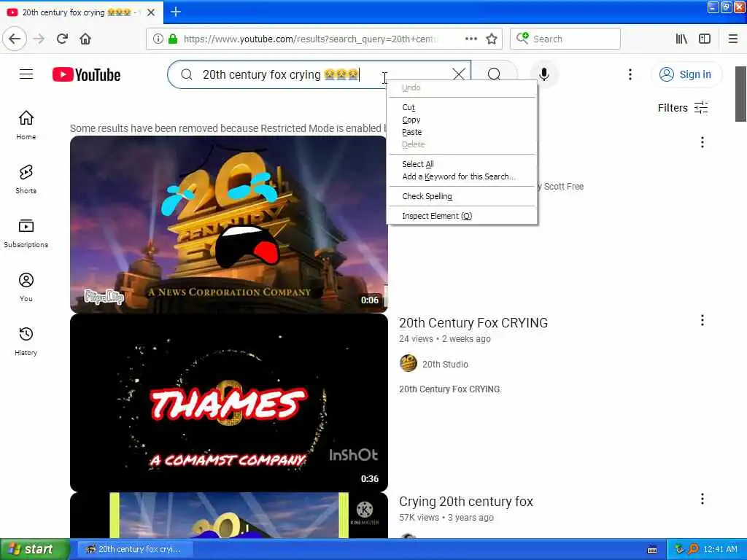Open the THAMES video thumbnail

(x=228, y=402)
